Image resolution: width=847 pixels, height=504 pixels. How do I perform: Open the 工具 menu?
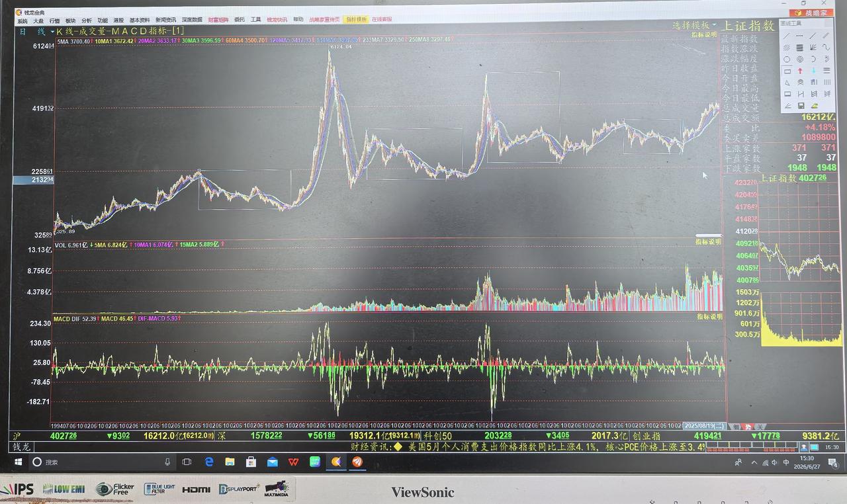tap(255, 20)
